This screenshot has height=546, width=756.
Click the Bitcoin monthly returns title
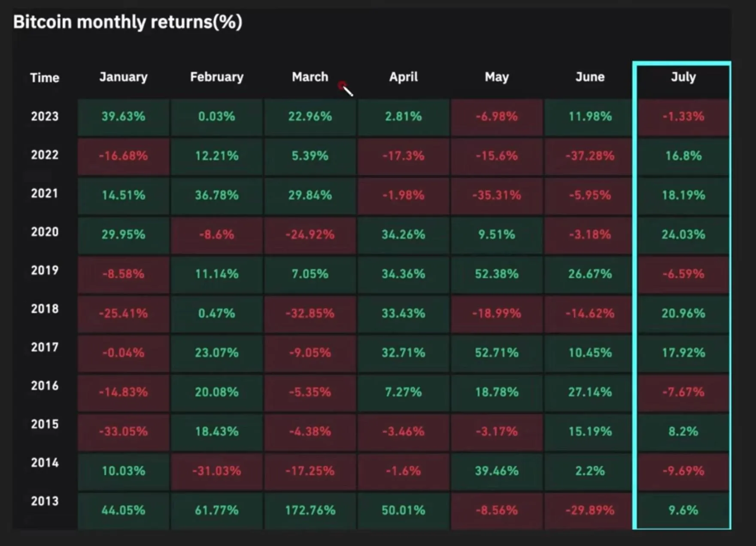(x=128, y=22)
